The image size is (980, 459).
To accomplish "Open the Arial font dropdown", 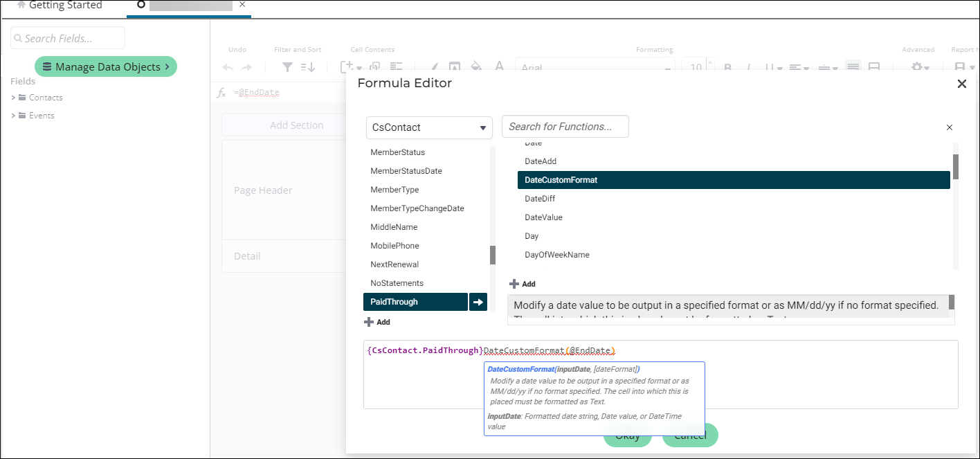I will click(x=595, y=68).
